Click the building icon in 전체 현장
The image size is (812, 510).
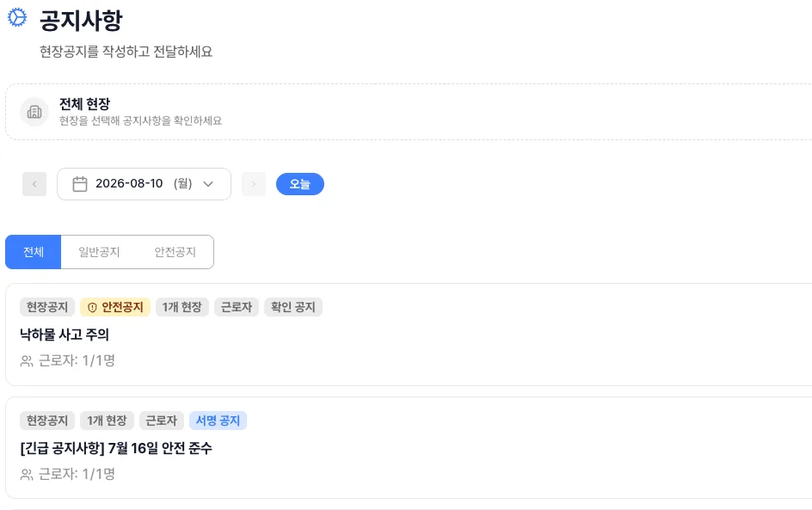pyautogui.click(x=34, y=112)
